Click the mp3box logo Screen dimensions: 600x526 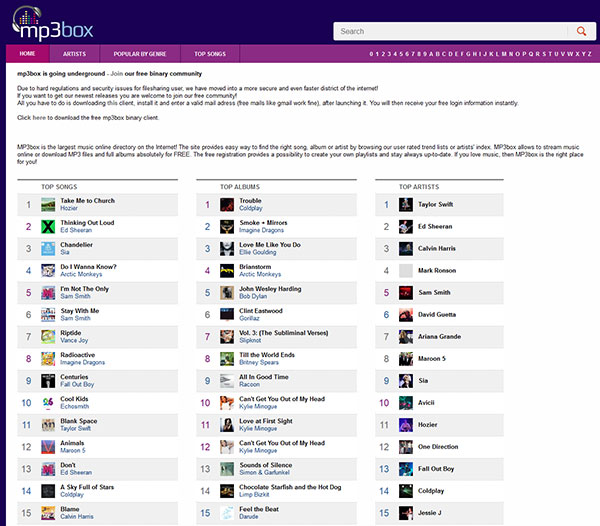53,23
